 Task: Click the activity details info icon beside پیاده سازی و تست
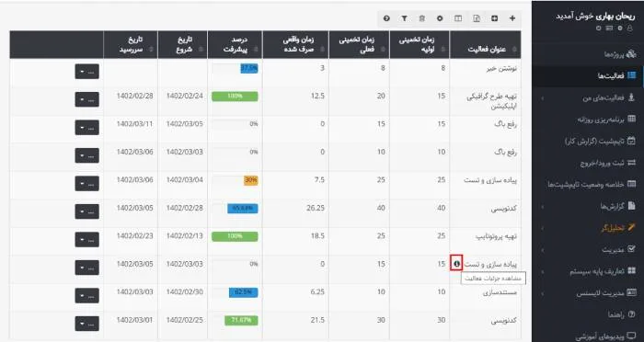click(456, 264)
